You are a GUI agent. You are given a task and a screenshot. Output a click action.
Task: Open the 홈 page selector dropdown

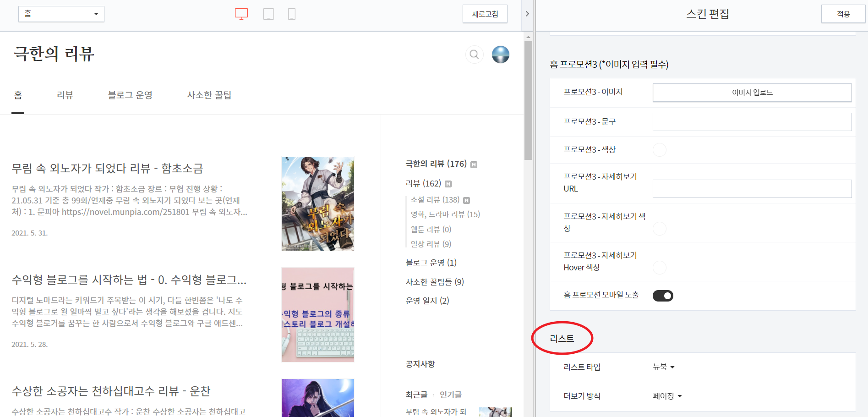click(x=61, y=14)
